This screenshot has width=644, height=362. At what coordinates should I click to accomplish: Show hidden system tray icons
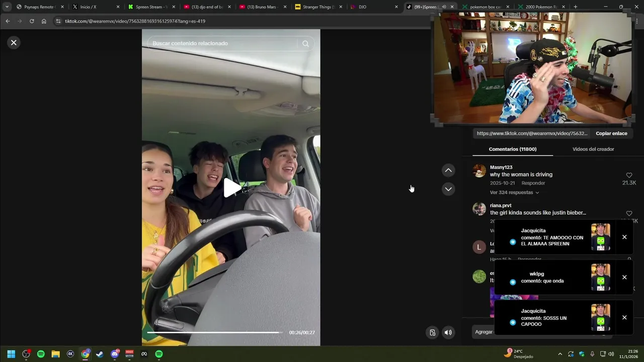coord(560,354)
